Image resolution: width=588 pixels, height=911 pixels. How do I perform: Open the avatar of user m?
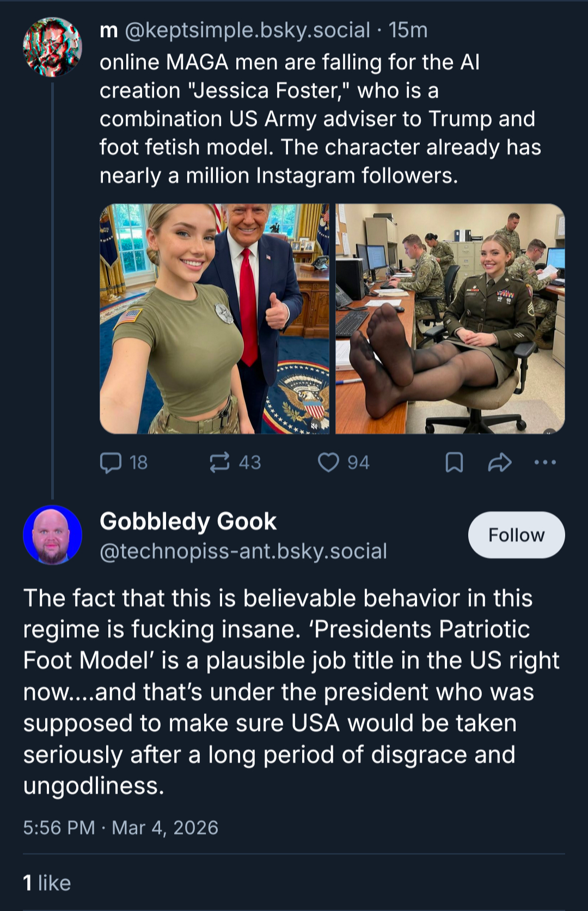point(52,47)
